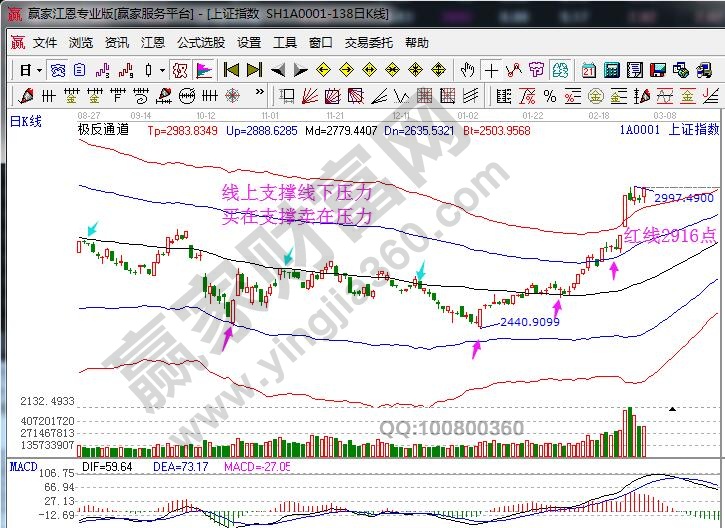Open the 公式选股 menu
Viewport: 725px width, 528px height.
click(200, 43)
